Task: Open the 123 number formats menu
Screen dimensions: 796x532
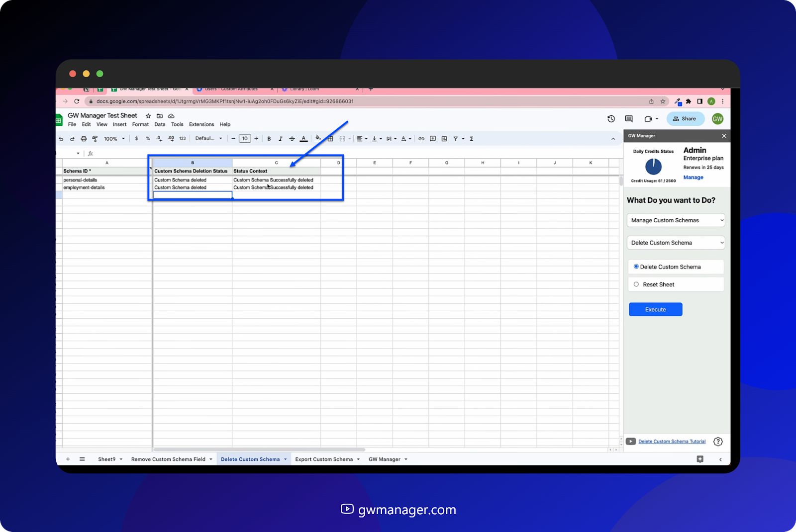Action: pos(183,139)
